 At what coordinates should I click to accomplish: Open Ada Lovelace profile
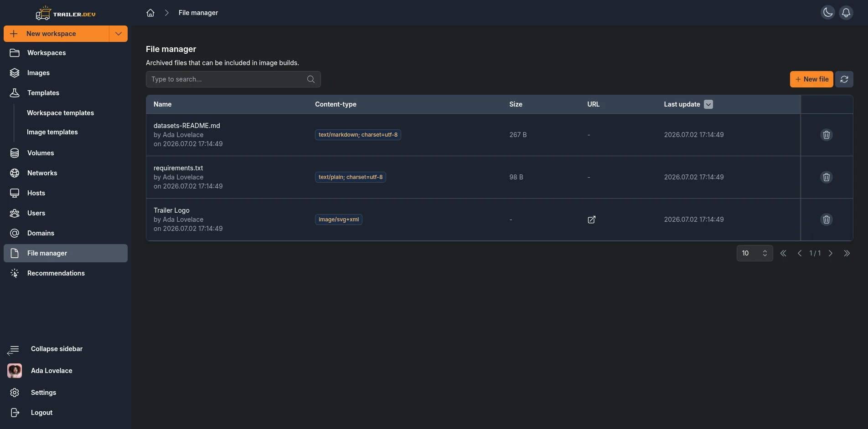click(66, 371)
